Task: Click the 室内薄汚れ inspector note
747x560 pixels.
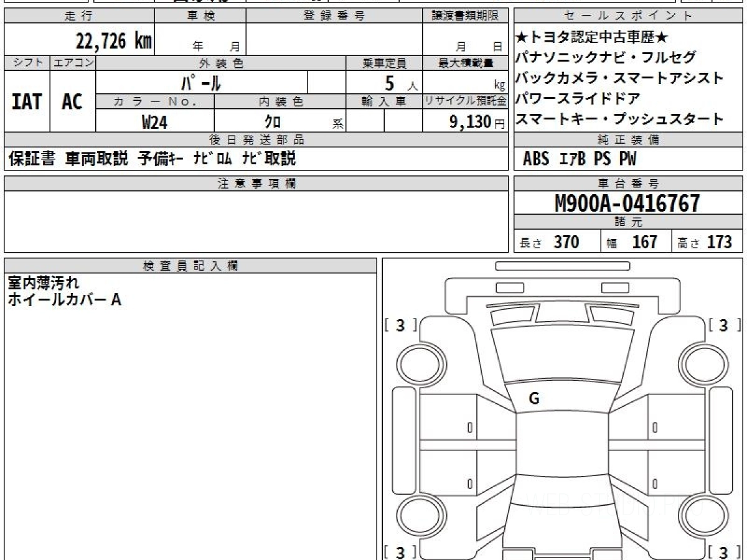Action: tap(44, 283)
